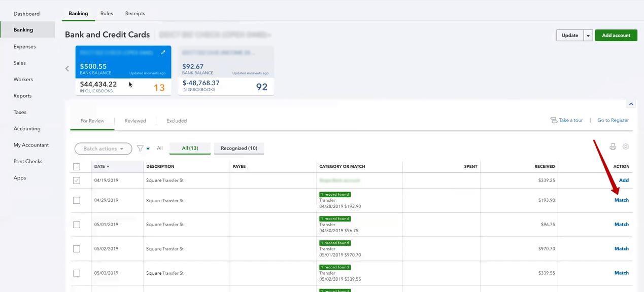Open the For Review tab
Viewport: 644px width, 292px height.
click(x=92, y=121)
